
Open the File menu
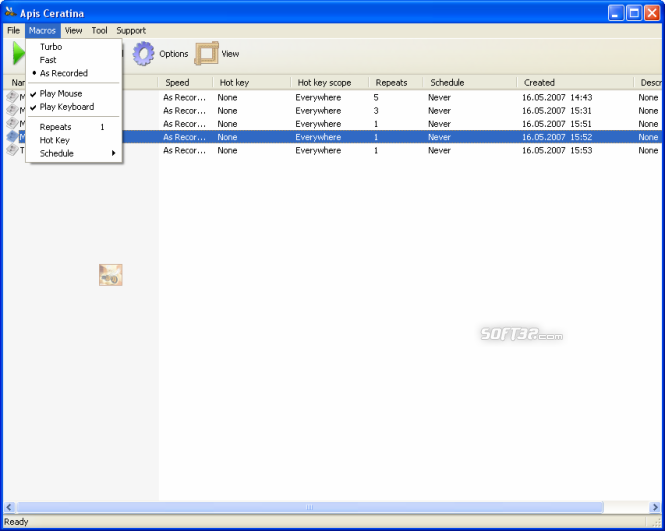[14, 31]
